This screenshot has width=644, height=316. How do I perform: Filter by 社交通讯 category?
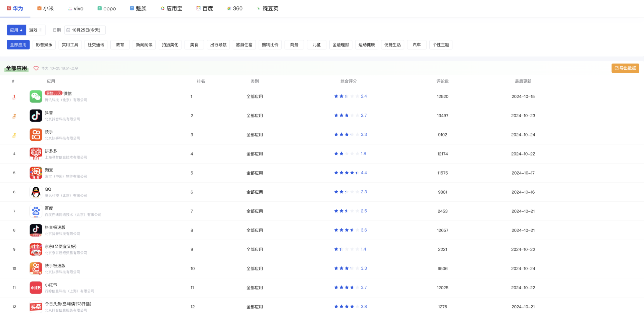[96, 45]
